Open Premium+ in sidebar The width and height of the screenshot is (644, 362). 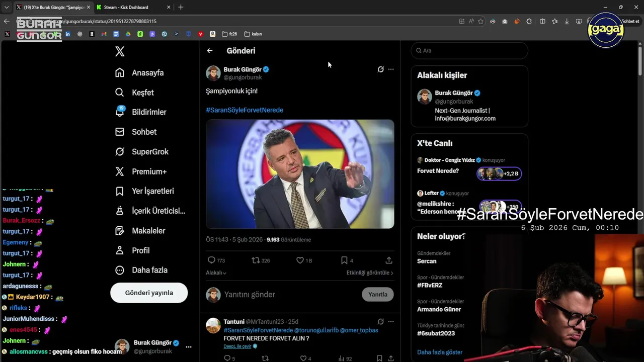[x=141, y=171]
